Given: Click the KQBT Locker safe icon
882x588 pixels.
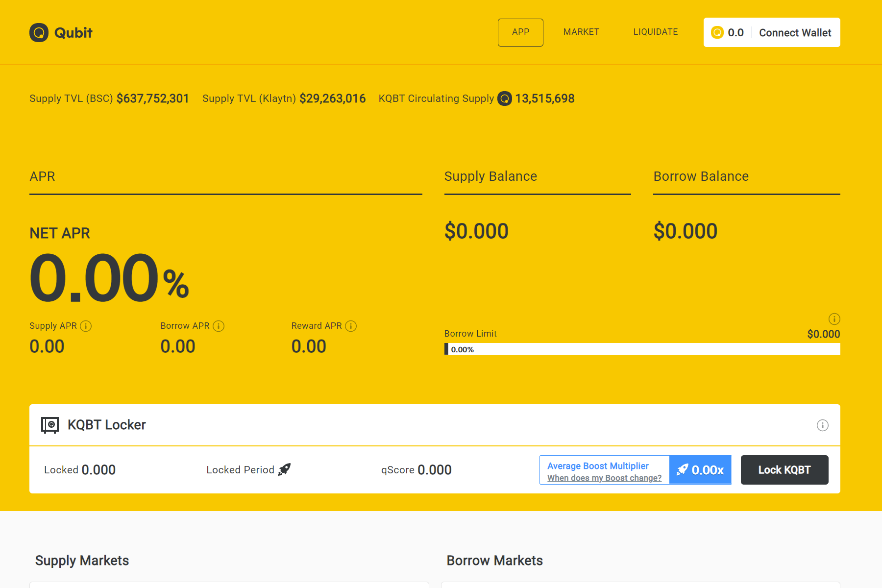Looking at the screenshot, I should [x=50, y=425].
